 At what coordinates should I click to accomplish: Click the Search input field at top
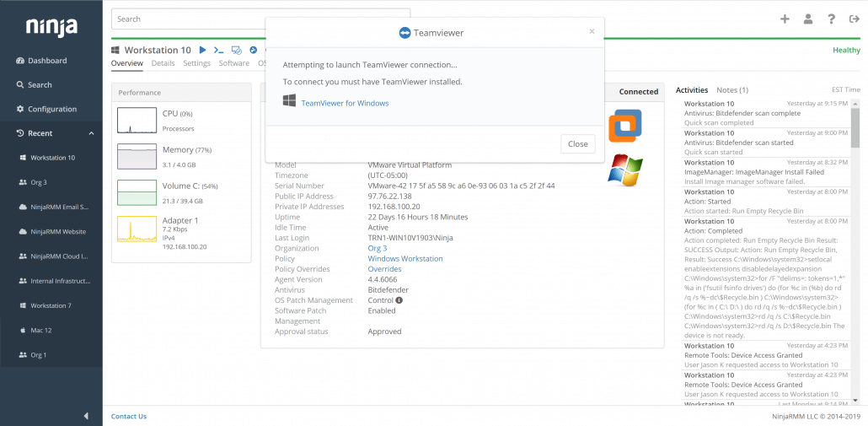pos(261,19)
